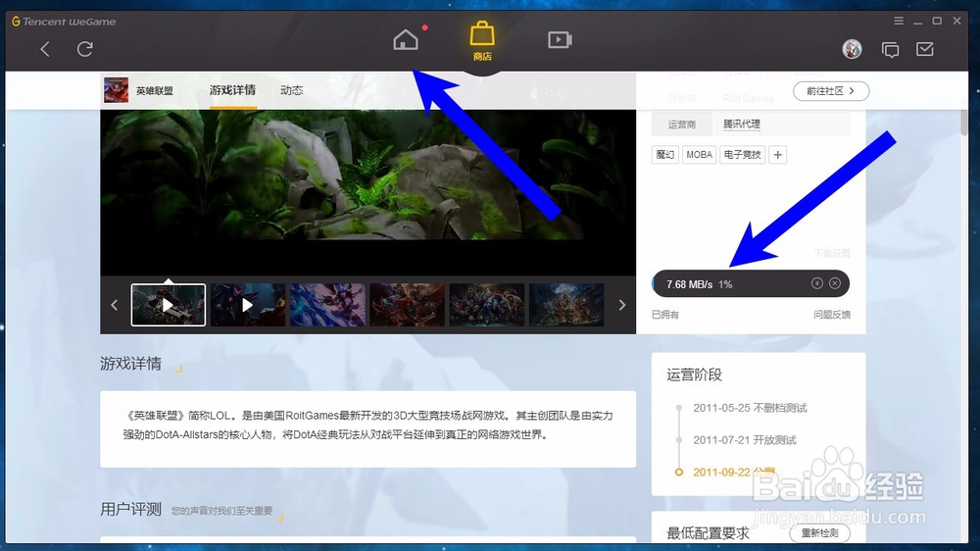
Task: Open the home page icon
Action: click(406, 40)
